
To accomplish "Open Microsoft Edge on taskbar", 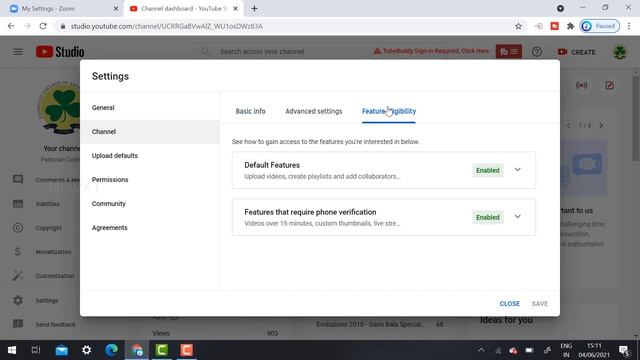I will pos(111,350).
